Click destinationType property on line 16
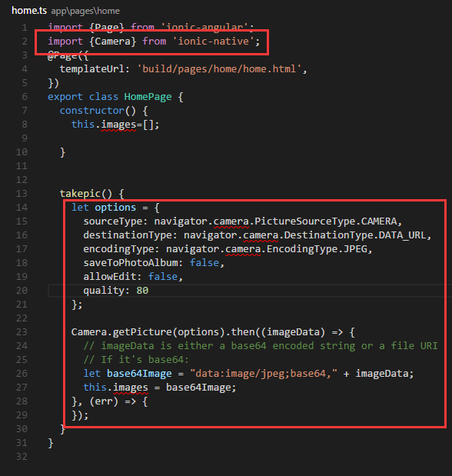The width and height of the screenshot is (452, 476). [x=128, y=235]
